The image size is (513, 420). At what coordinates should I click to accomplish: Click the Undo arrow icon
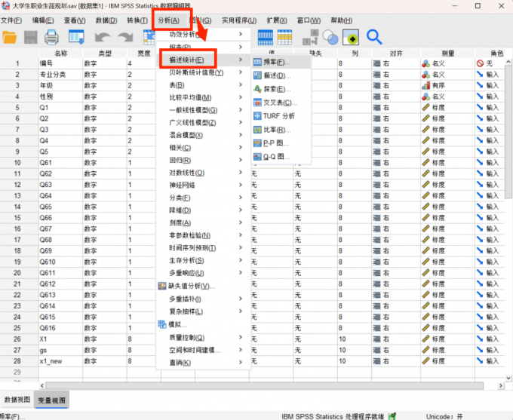[x=103, y=37]
